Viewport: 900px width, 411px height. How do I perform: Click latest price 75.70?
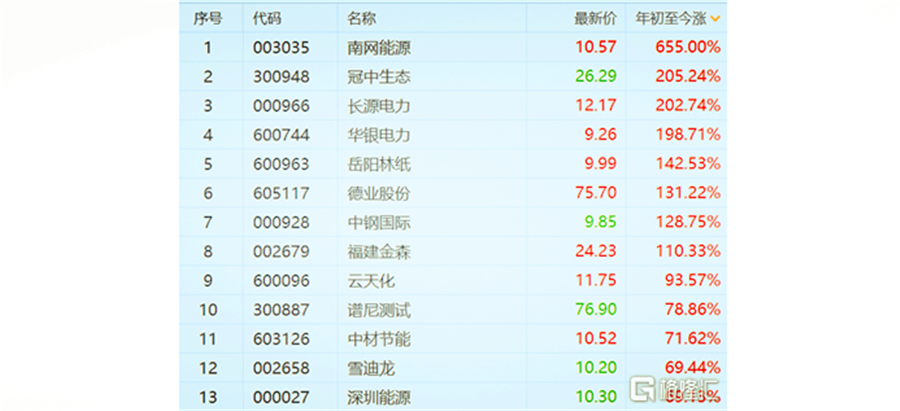coord(596,194)
